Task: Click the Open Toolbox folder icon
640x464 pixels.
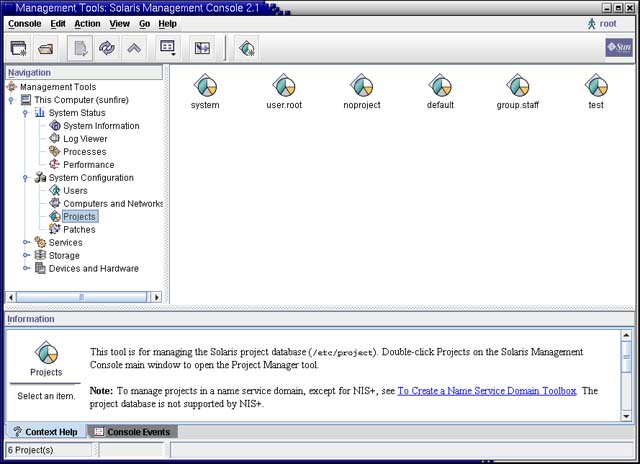Action: [46, 48]
